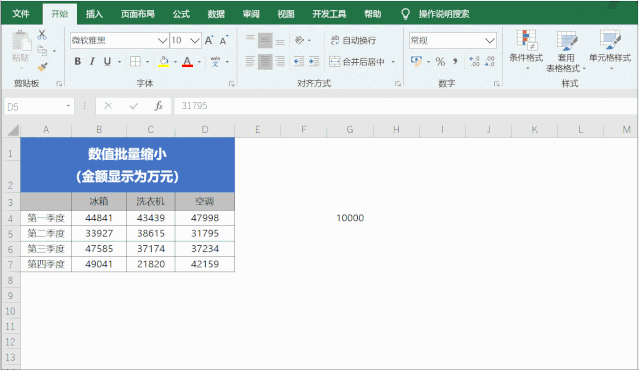
Task: Click the phonetic guide 文 icon
Action: click(x=215, y=62)
